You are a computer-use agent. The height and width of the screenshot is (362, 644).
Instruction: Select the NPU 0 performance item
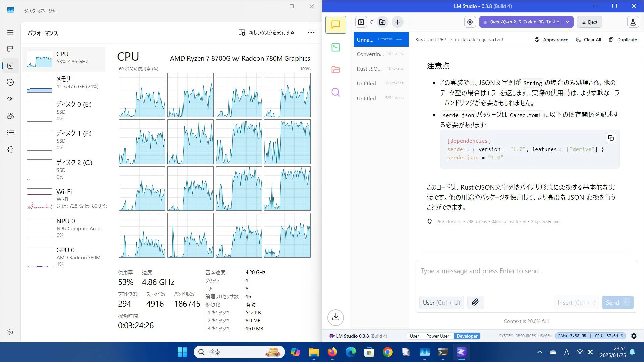pos(64,228)
